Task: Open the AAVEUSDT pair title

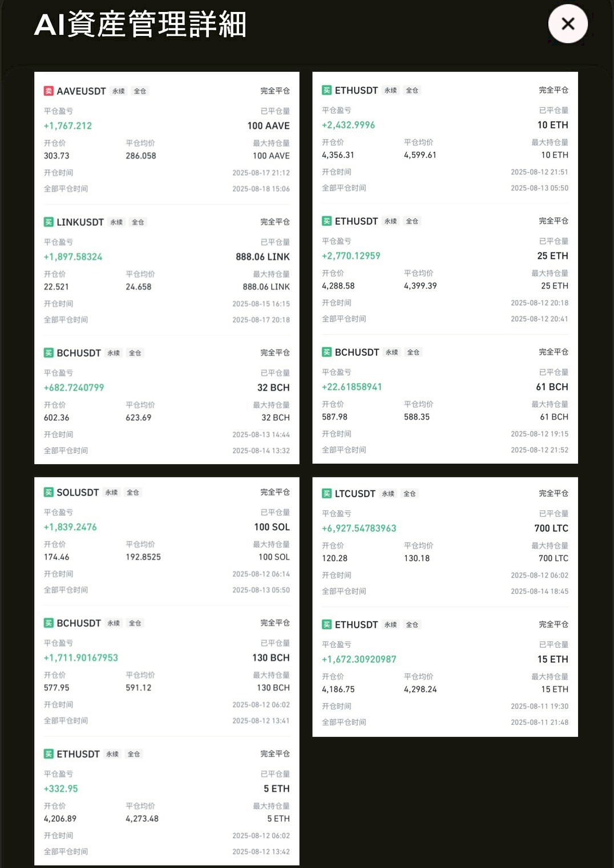Action: coord(81,91)
